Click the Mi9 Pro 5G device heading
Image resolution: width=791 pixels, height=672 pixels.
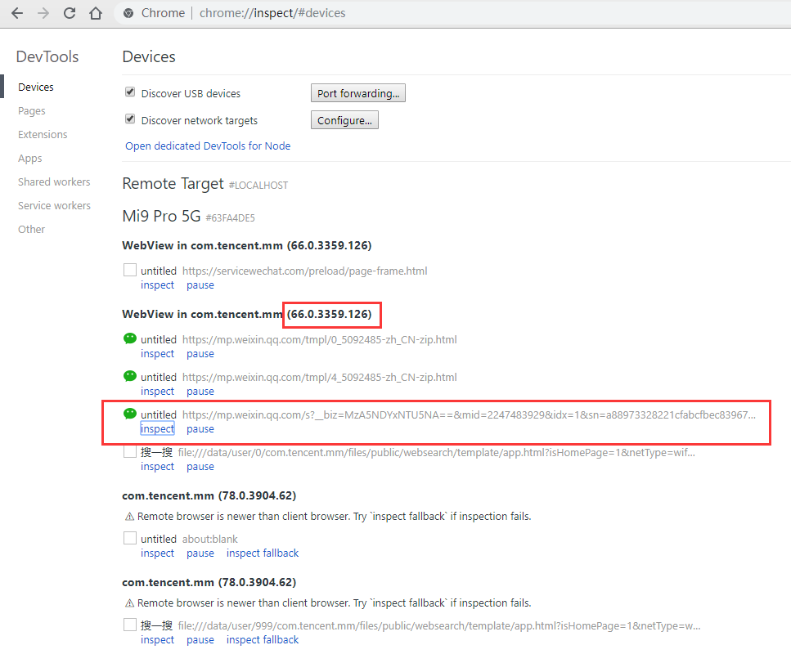point(161,217)
